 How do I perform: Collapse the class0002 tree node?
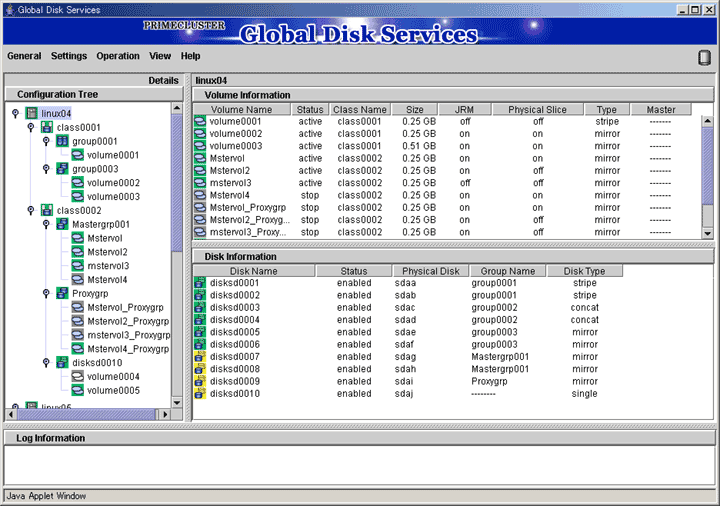pyautogui.click(x=31, y=210)
